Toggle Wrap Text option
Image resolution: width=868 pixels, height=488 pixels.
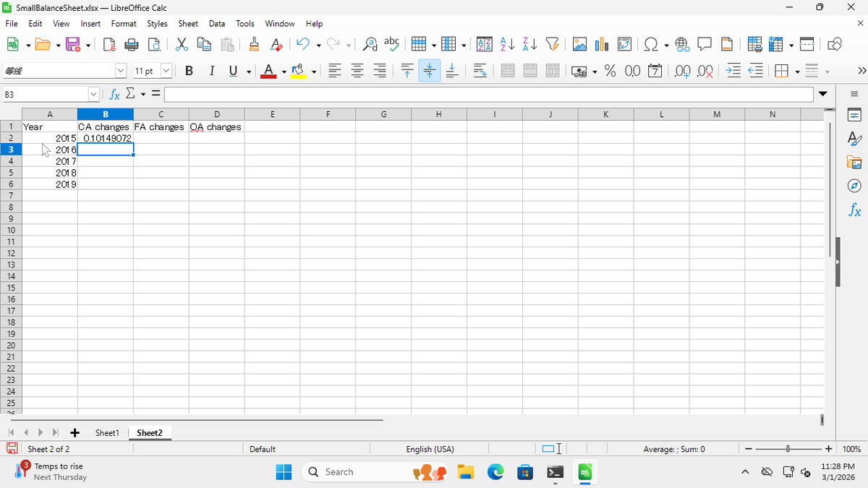tap(480, 71)
